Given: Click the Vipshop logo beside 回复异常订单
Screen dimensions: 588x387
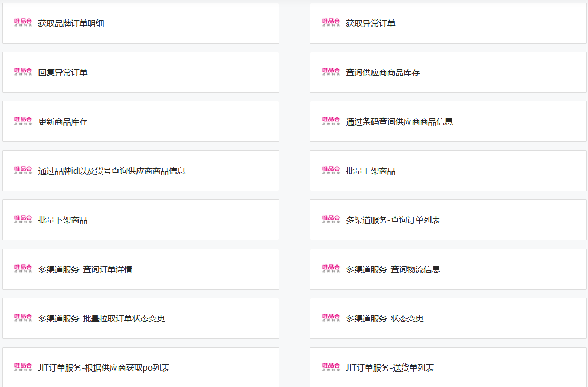Looking at the screenshot, I should click(23, 72).
